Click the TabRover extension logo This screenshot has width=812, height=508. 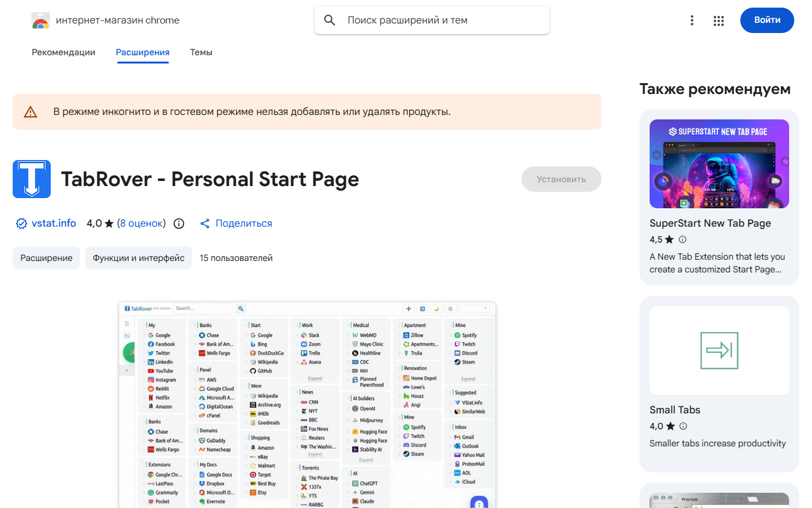pyautogui.click(x=32, y=179)
